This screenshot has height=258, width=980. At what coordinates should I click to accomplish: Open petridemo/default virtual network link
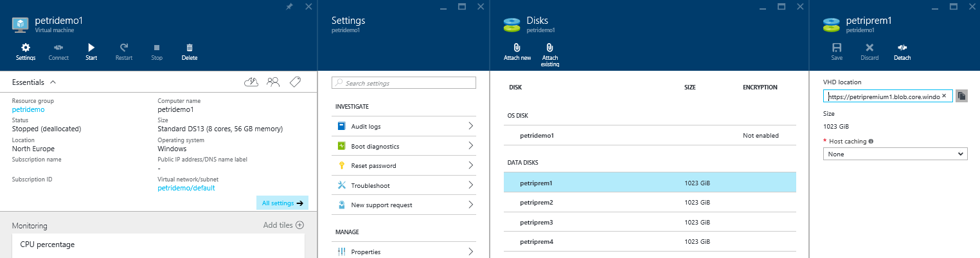click(186, 188)
